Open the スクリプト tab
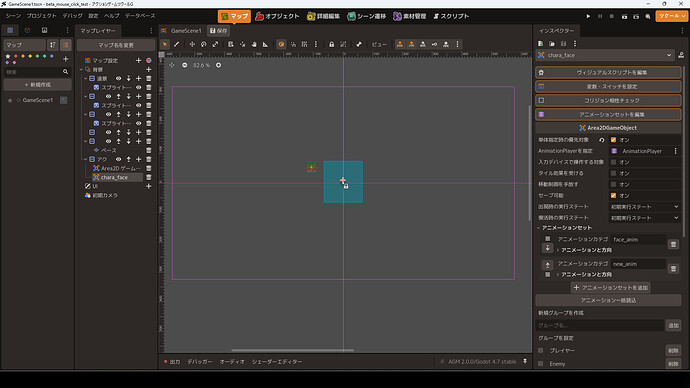The width and height of the screenshot is (690, 388). point(451,16)
